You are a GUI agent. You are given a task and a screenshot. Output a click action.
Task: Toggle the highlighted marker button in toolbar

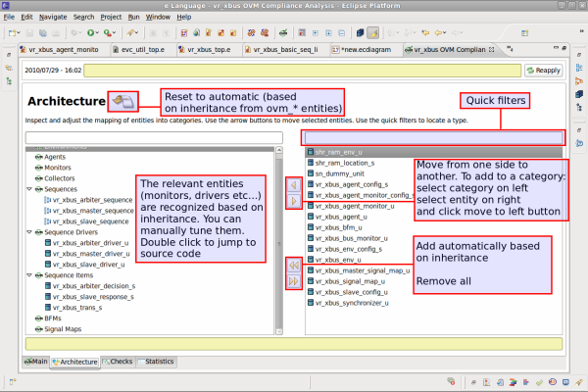click(x=373, y=33)
